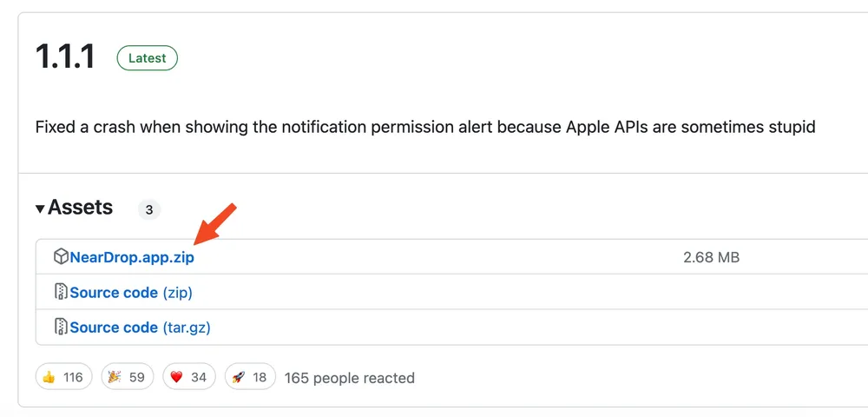Click the green Latest badge
The width and height of the screenshot is (868, 417).
[x=148, y=58]
